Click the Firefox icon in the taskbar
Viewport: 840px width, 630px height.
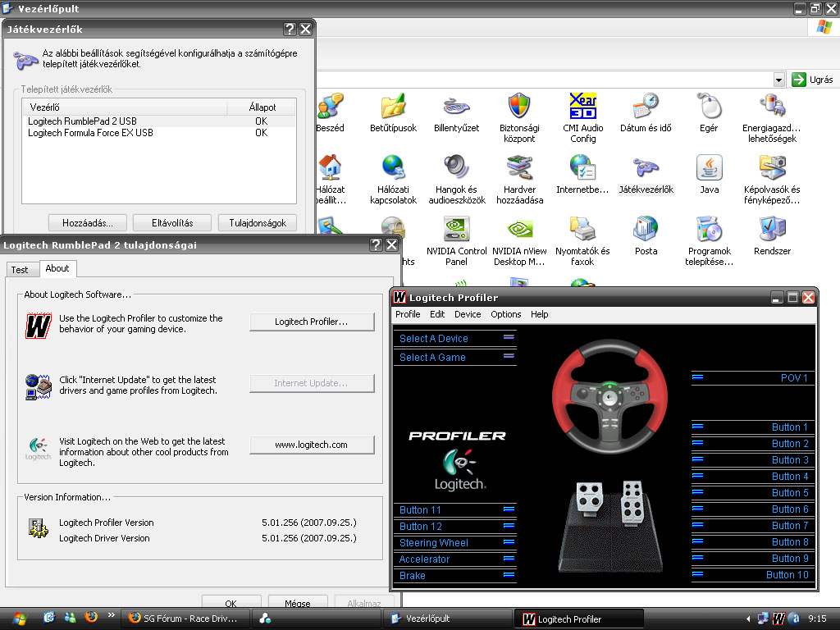pos(91,618)
